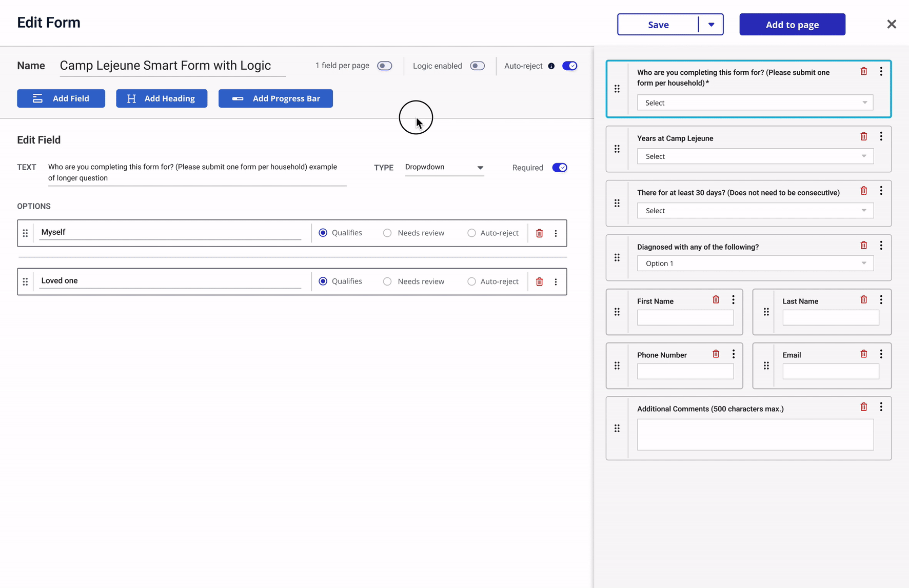Click the Email preview input box
The width and height of the screenshot is (909, 588).
[831, 372]
